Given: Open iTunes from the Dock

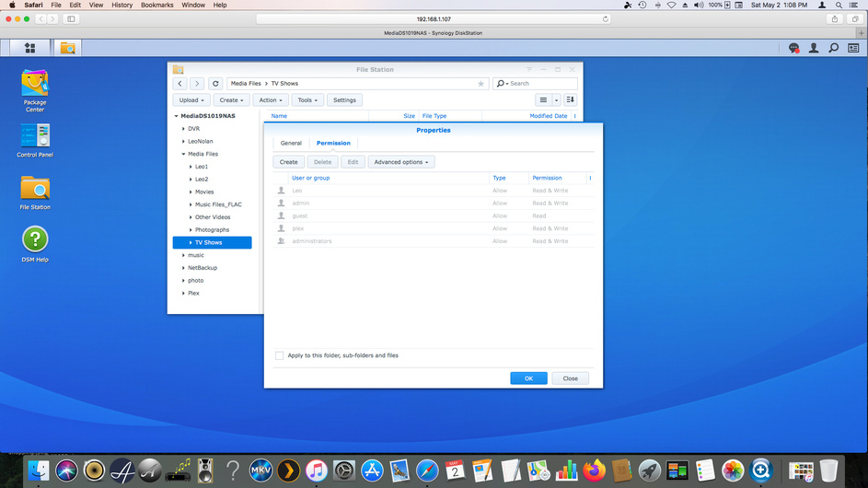Looking at the screenshot, I should (x=316, y=471).
